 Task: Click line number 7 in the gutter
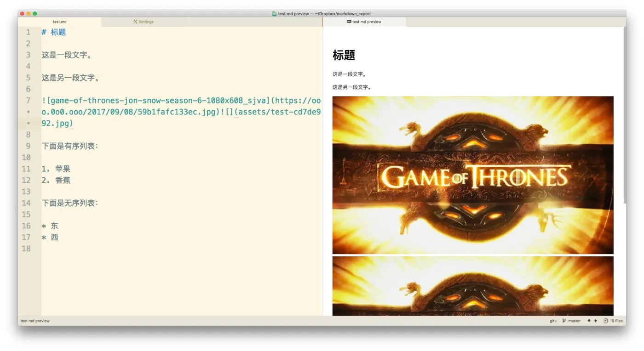coord(28,101)
